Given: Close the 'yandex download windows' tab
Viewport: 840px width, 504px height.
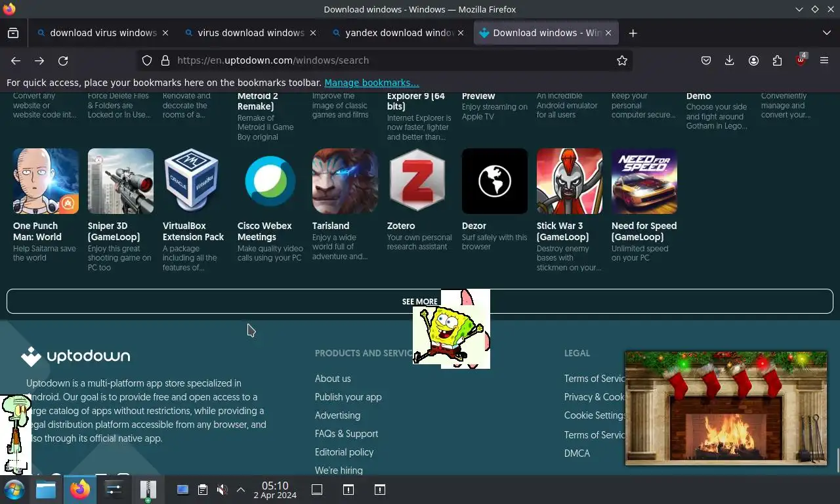Looking at the screenshot, I should 461,33.
